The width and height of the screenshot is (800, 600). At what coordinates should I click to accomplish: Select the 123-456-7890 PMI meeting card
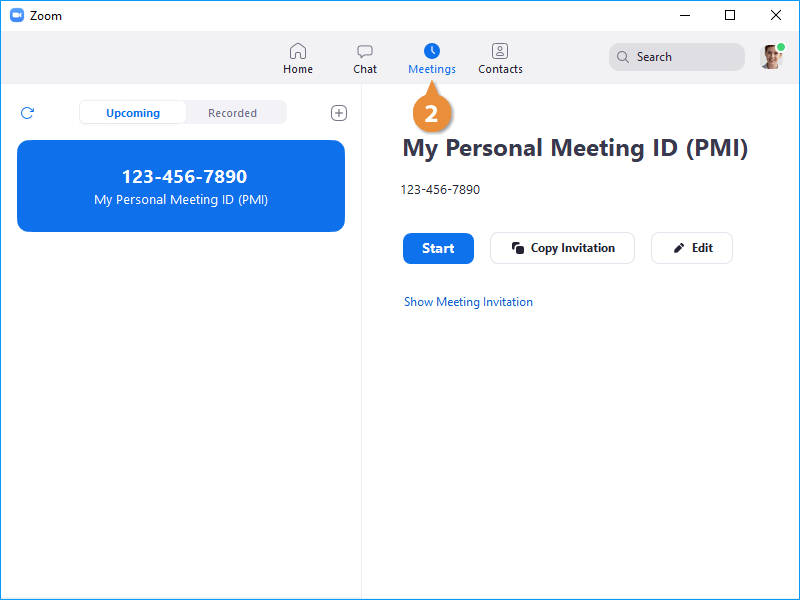click(181, 186)
